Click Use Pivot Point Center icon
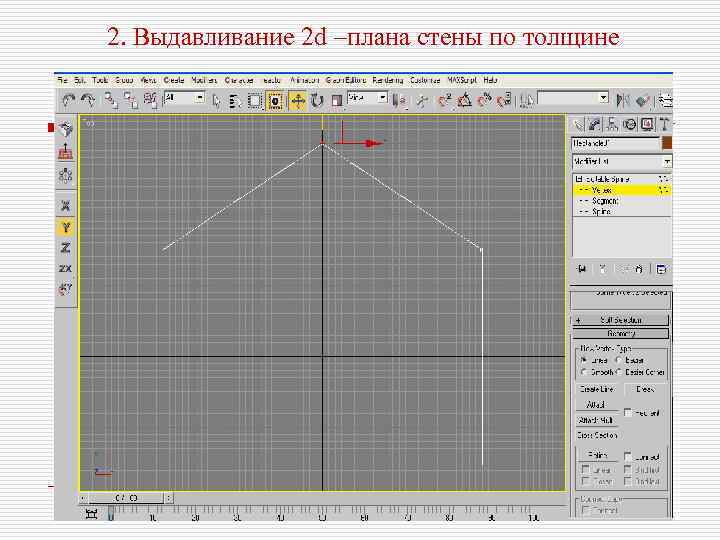This screenshot has height=540, width=720. (x=399, y=101)
